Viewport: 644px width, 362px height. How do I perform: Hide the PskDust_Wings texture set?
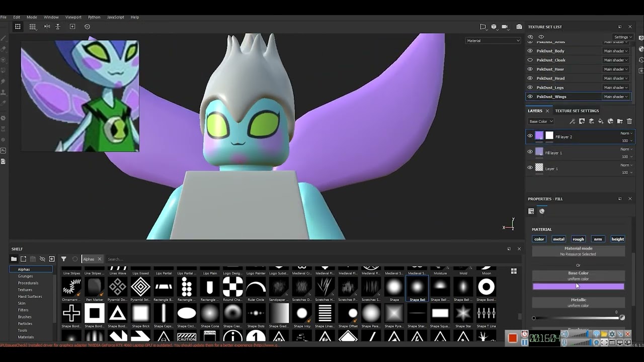coord(530,97)
